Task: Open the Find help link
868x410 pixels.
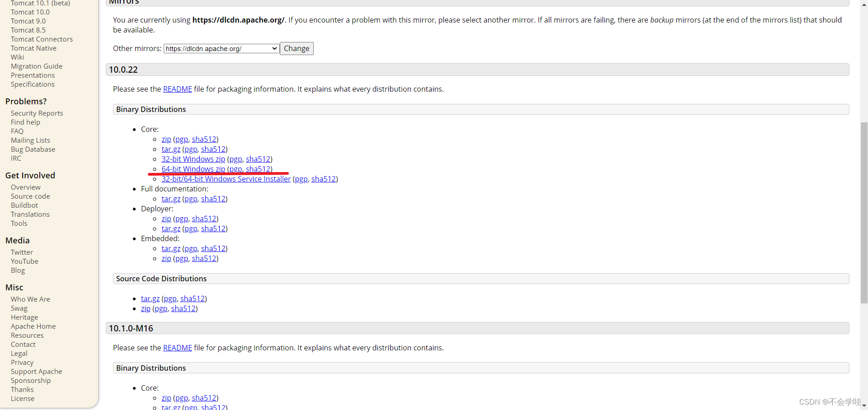Action: click(x=25, y=122)
